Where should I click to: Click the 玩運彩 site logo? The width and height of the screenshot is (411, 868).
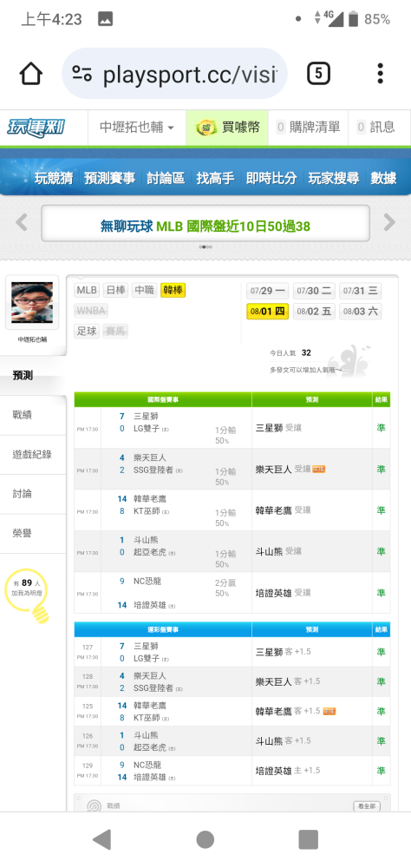point(36,128)
